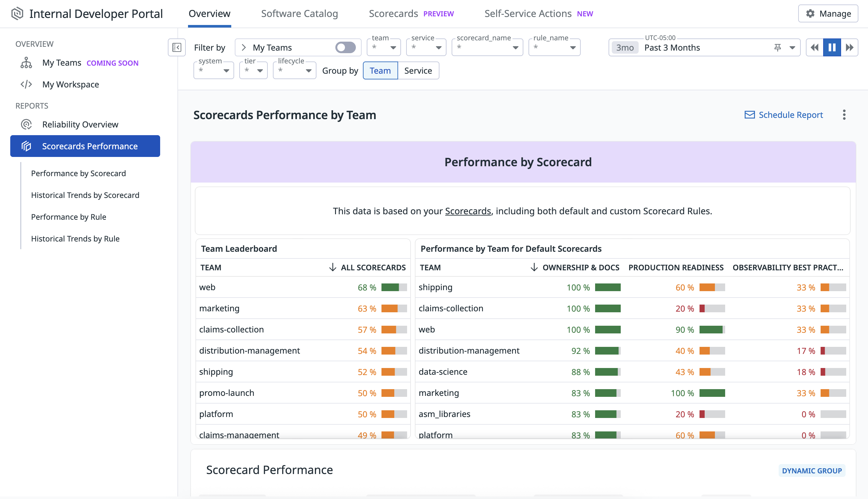The width and height of the screenshot is (868, 499).
Task: Sort by the Production Readiness column header
Action: tap(676, 268)
